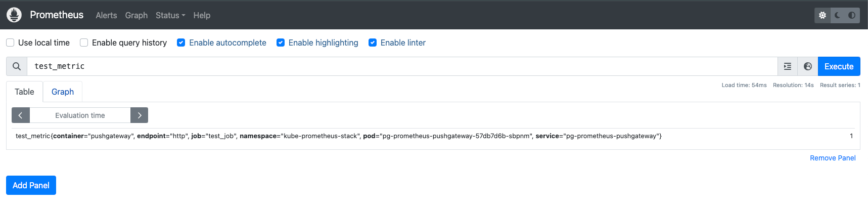Screen dimensions: 868x207
Task: Uncheck the Enable linter option
Action: (x=373, y=43)
